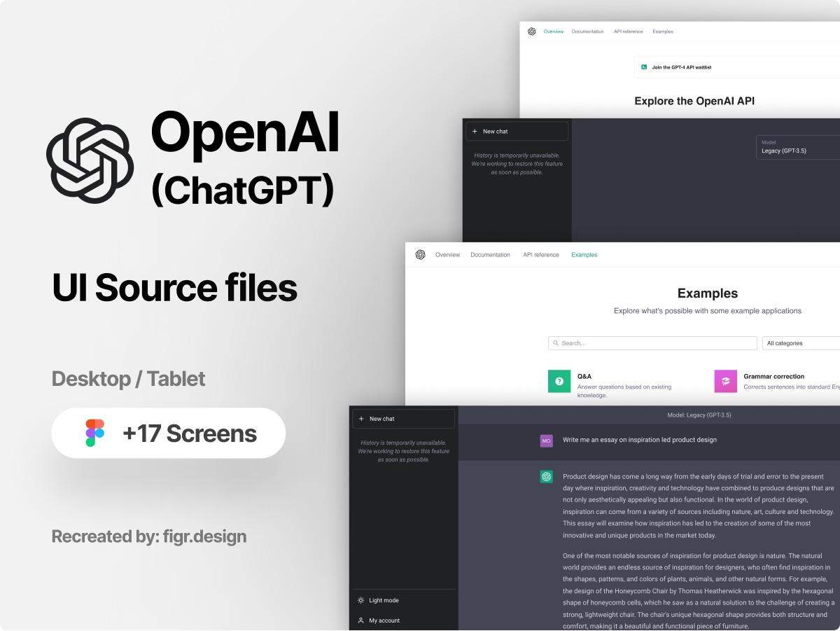Click history unavailable notice in bottom chat sidebar

(404, 451)
